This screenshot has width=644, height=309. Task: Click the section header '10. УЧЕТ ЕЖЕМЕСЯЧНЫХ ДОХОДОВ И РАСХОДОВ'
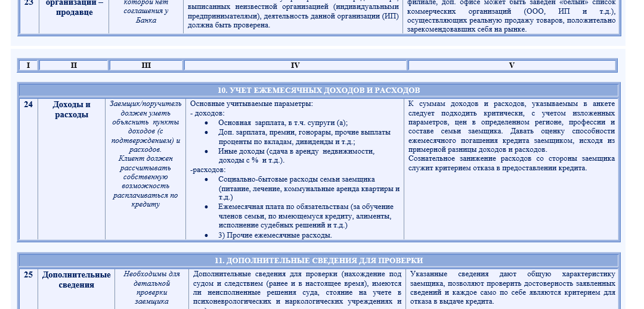(318, 90)
